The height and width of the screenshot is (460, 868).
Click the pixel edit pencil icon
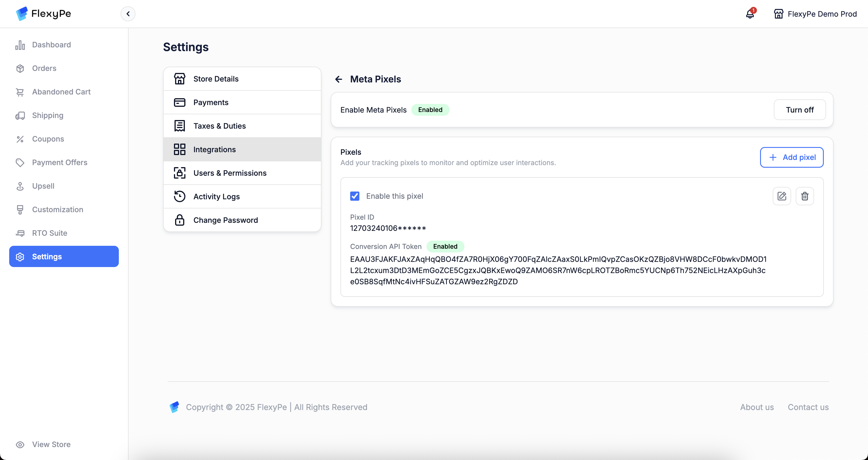tap(781, 196)
